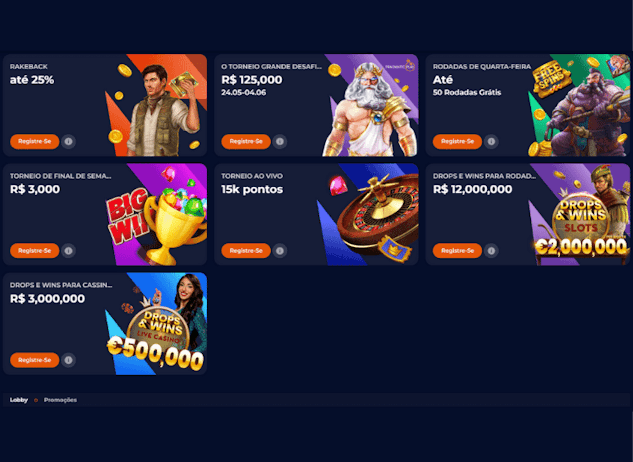Viewport: 633px width, 462px height.
Task: Register for Rodadas de Quarta-Feira free spins
Action: coord(457,142)
